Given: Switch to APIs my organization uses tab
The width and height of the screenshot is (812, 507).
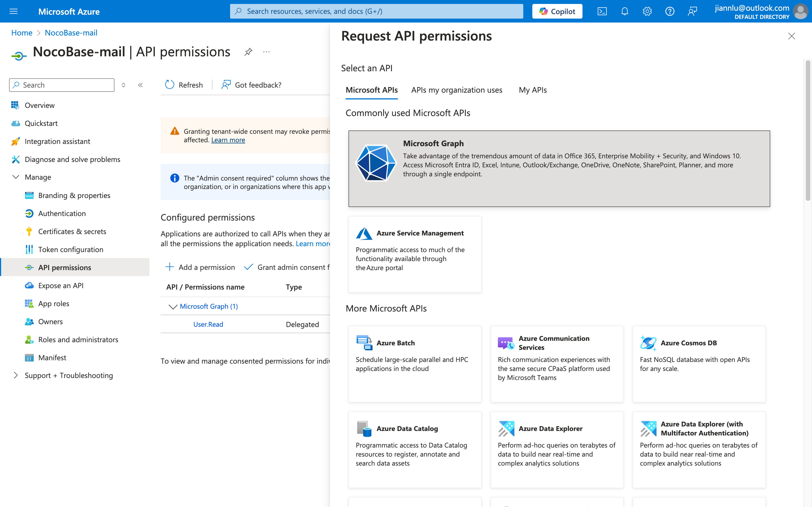Looking at the screenshot, I should (x=456, y=90).
